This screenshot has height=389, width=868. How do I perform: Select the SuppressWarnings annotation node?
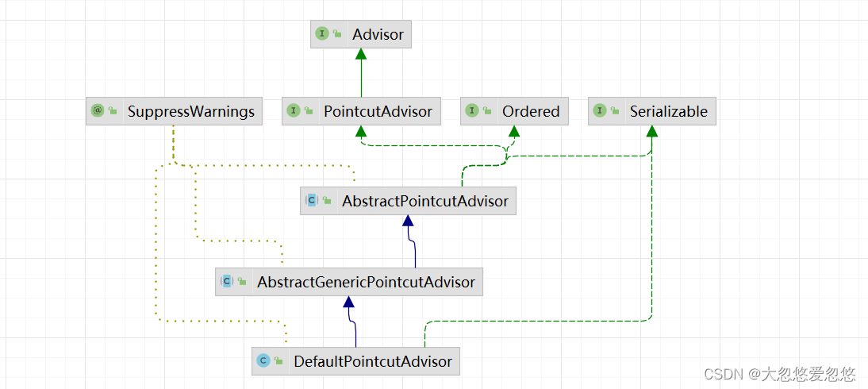pos(174,111)
